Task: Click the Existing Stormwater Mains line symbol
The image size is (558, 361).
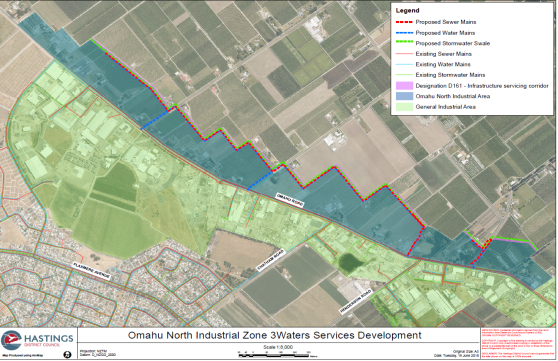Action: [404, 75]
